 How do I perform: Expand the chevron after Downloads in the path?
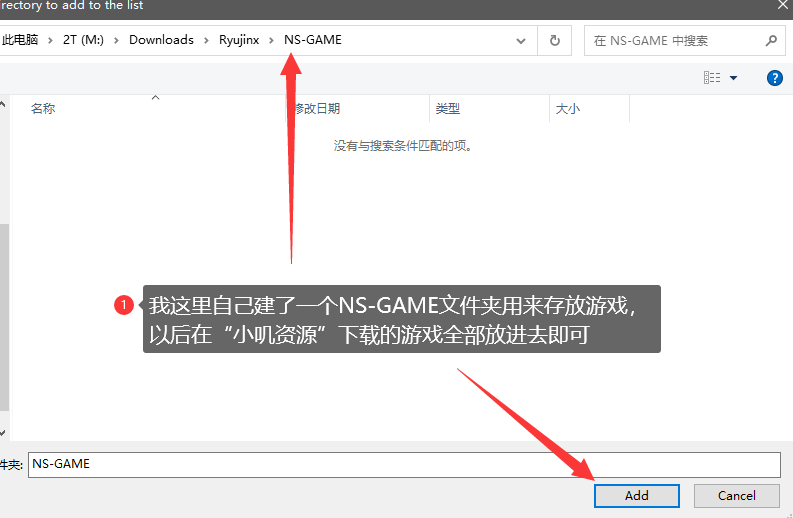click(206, 41)
